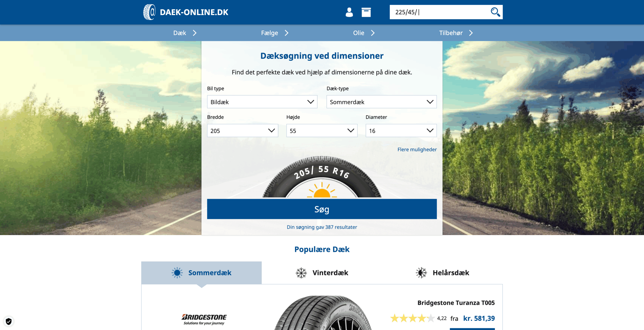Expand the Tilbehør chevron arrow
The image size is (644, 330).
point(471,33)
